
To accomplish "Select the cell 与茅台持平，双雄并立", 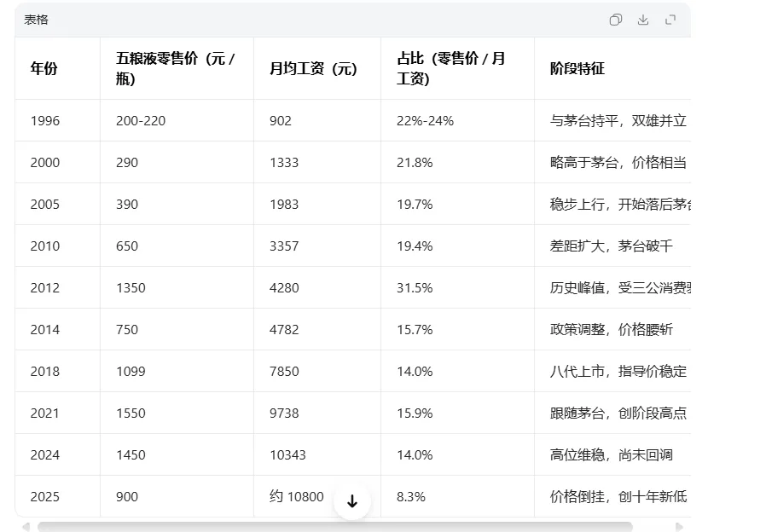I will tap(612, 120).
